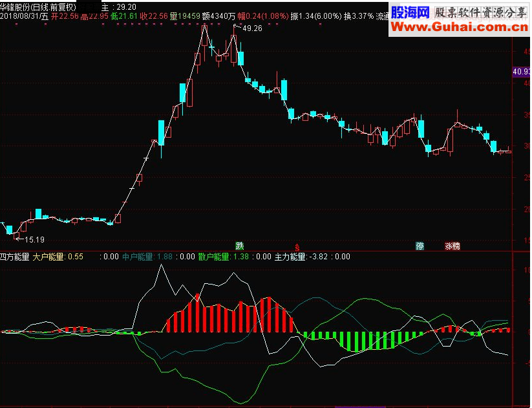532x408 pixels.
Task: Open the 涨榜 marker below the chart
Action: pos(452,246)
